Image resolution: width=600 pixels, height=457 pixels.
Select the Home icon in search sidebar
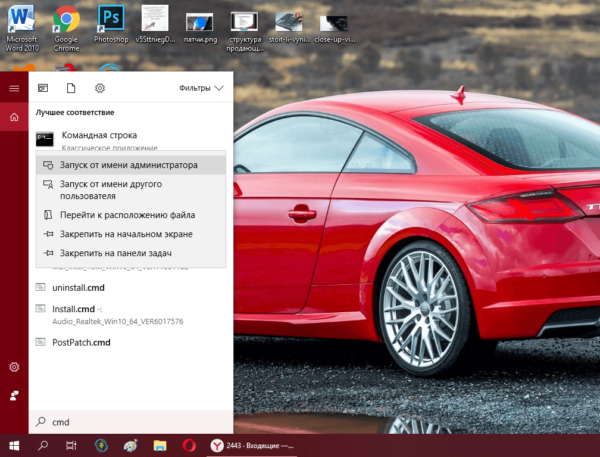pos(14,117)
